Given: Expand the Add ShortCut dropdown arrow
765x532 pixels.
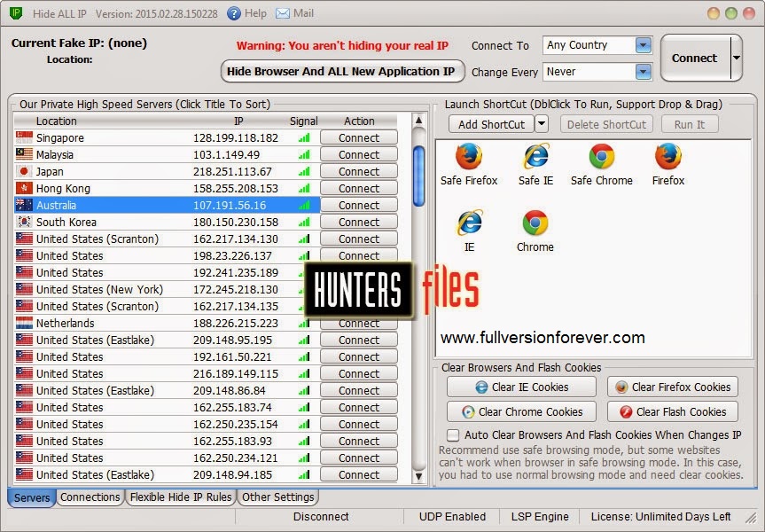Looking at the screenshot, I should (x=542, y=124).
